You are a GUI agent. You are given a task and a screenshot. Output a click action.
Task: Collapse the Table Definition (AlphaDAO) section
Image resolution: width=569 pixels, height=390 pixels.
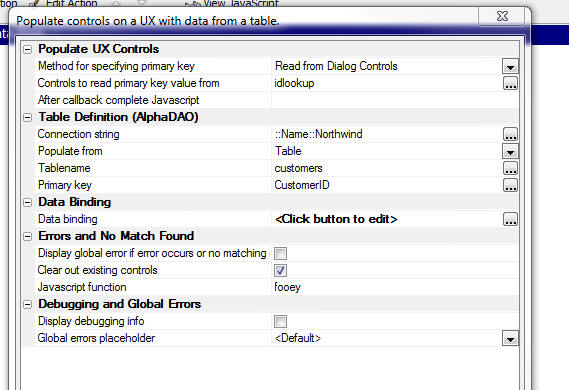pos(28,117)
